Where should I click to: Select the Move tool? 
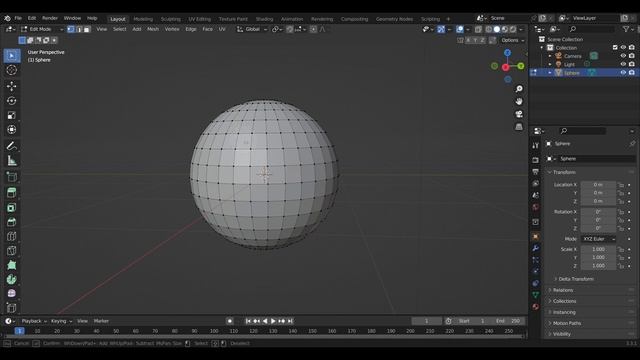point(12,86)
